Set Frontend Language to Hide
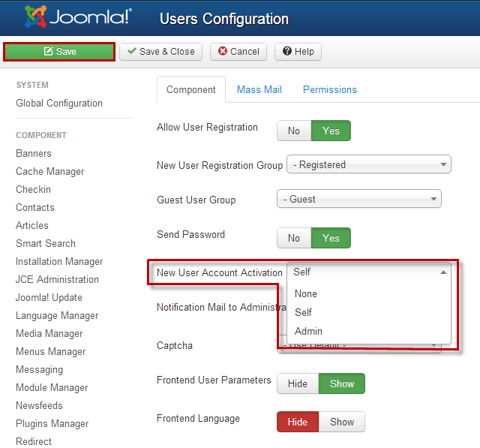 click(x=298, y=422)
